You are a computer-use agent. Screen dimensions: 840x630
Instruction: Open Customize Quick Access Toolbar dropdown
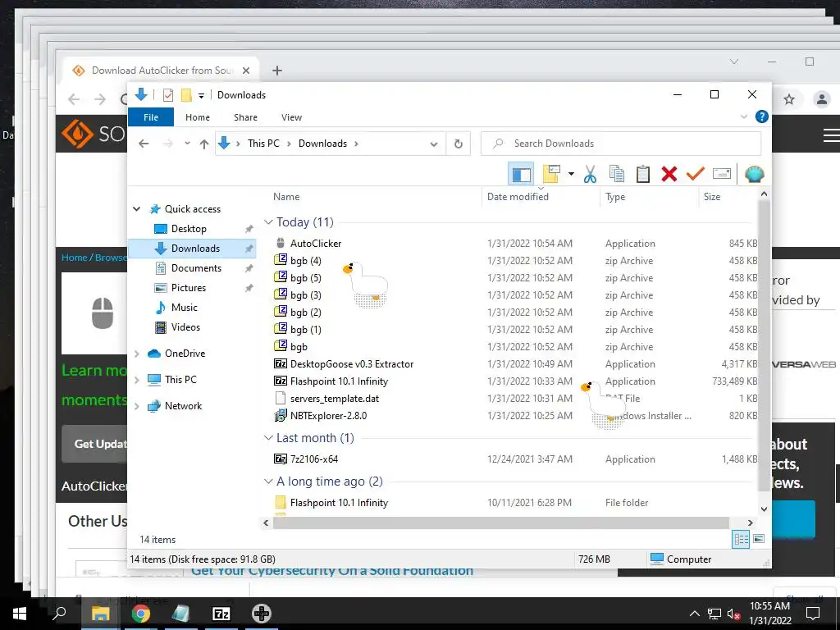point(202,96)
